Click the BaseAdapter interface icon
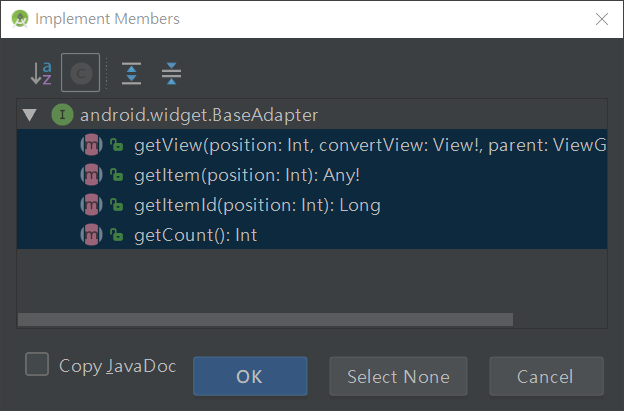Viewport: 624px width, 411px height. tap(62, 115)
